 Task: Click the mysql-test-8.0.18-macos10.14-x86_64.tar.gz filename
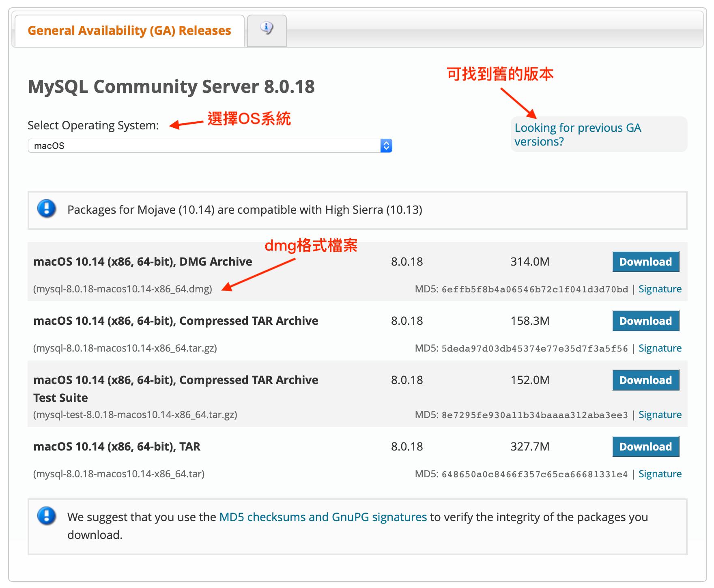135,415
